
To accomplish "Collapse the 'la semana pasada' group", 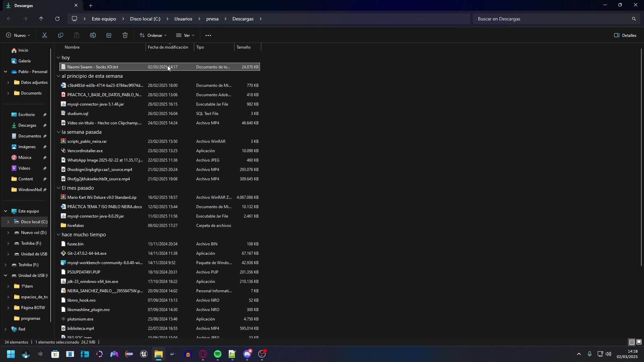I will click(58, 132).
